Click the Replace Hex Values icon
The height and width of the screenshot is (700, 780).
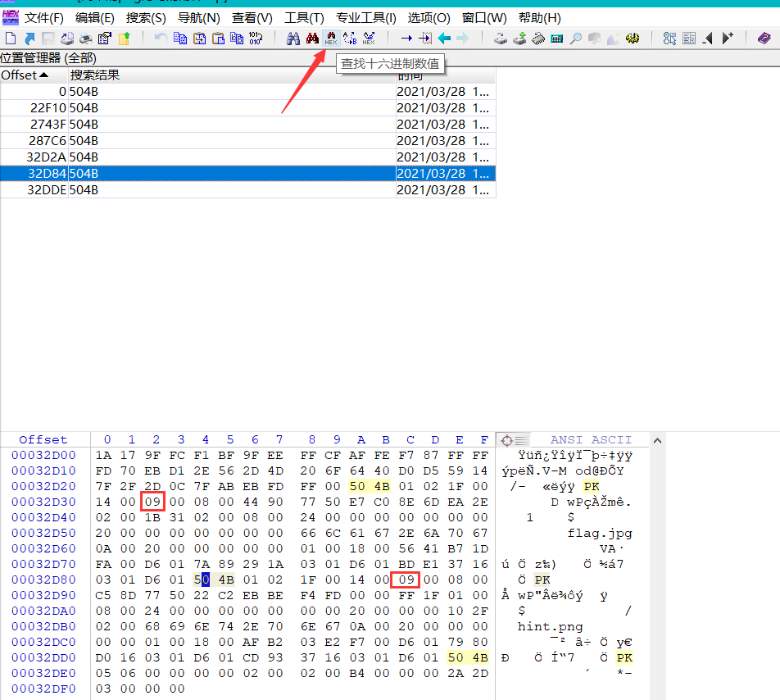pos(369,39)
